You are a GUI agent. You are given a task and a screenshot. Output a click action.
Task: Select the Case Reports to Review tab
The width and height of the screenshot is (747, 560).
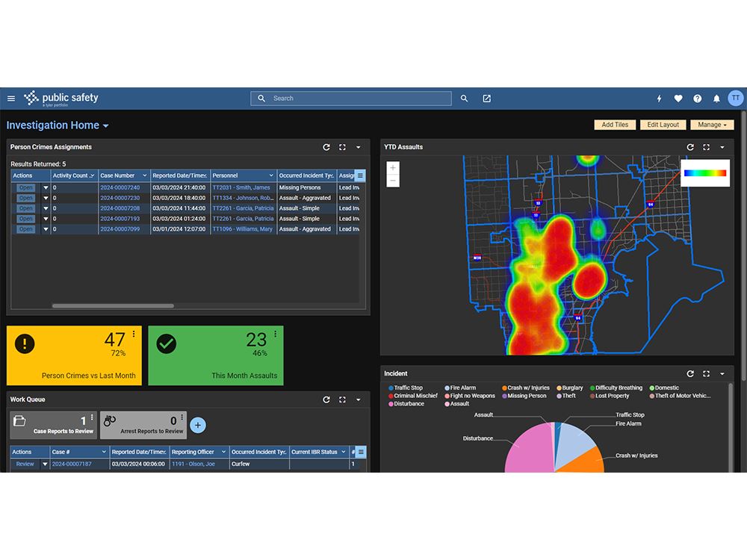coord(53,426)
